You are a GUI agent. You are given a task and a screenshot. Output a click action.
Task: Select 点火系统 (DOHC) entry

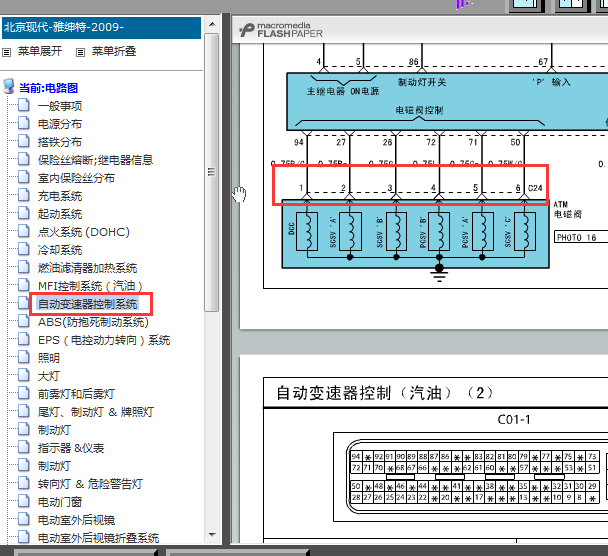pyautogui.click(x=84, y=232)
